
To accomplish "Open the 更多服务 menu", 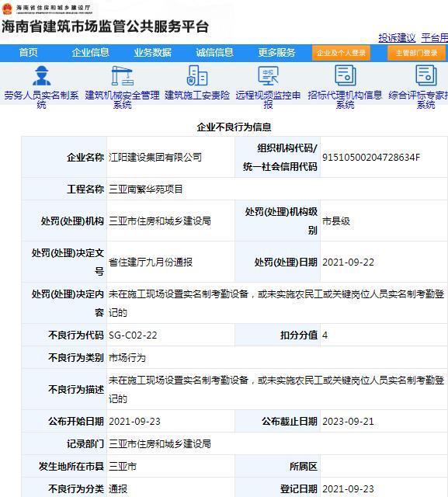I will (276, 53).
